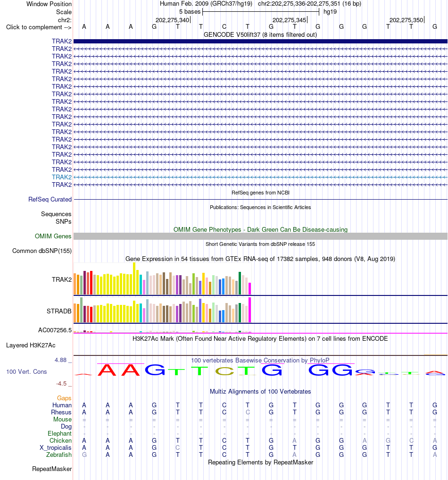
Task: Click the "hg19" label beside the scale bar
Action: click(x=330, y=12)
